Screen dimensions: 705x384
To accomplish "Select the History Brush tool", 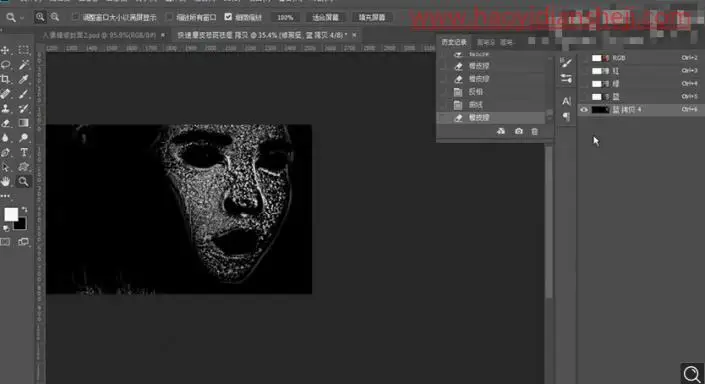I will (23, 108).
